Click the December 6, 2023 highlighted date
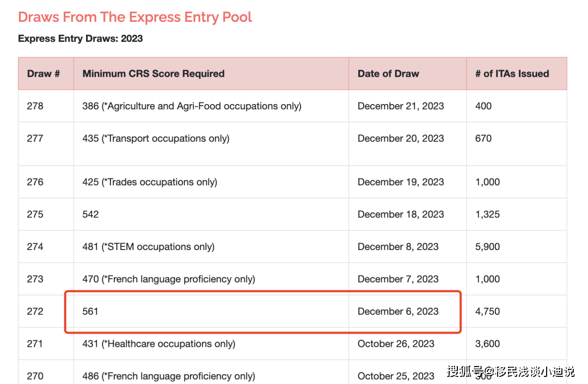The width and height of the screenshot is (588, 384). pos(398,312)
